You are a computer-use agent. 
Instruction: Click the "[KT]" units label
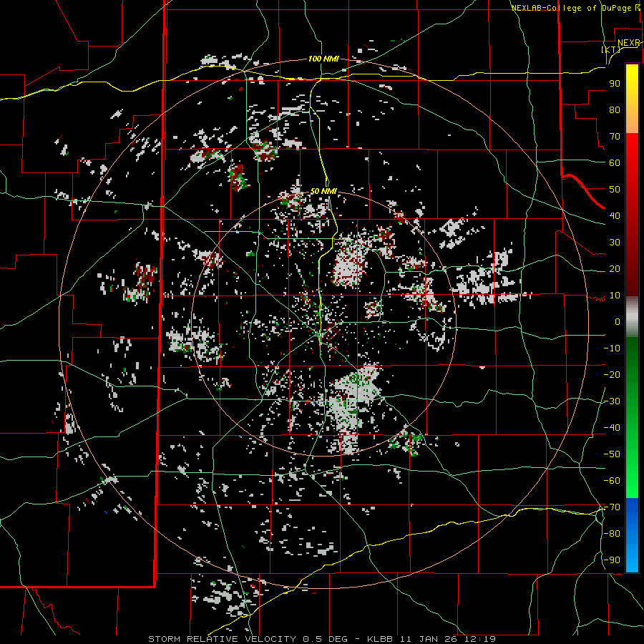(610, 49)
